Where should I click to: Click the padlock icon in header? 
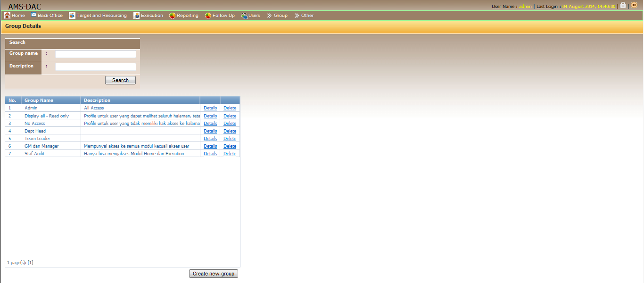[623, 5]
